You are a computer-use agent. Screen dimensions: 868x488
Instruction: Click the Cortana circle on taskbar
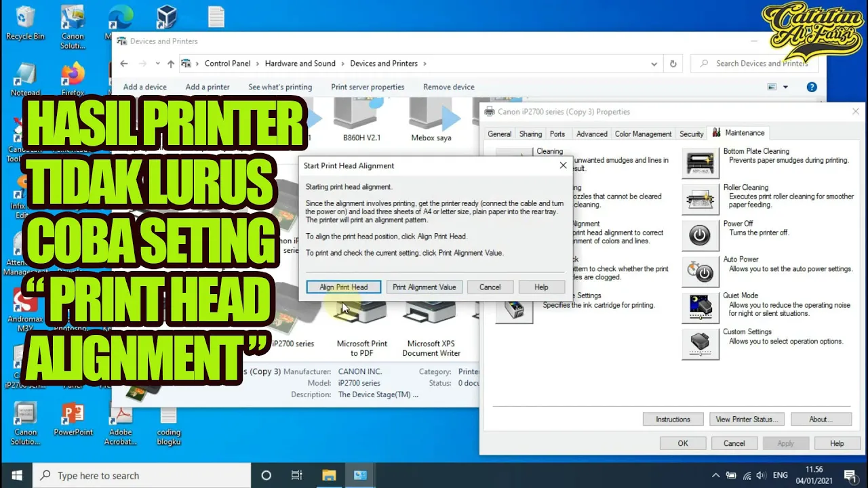pyautogui.click(x=266, y=475)
